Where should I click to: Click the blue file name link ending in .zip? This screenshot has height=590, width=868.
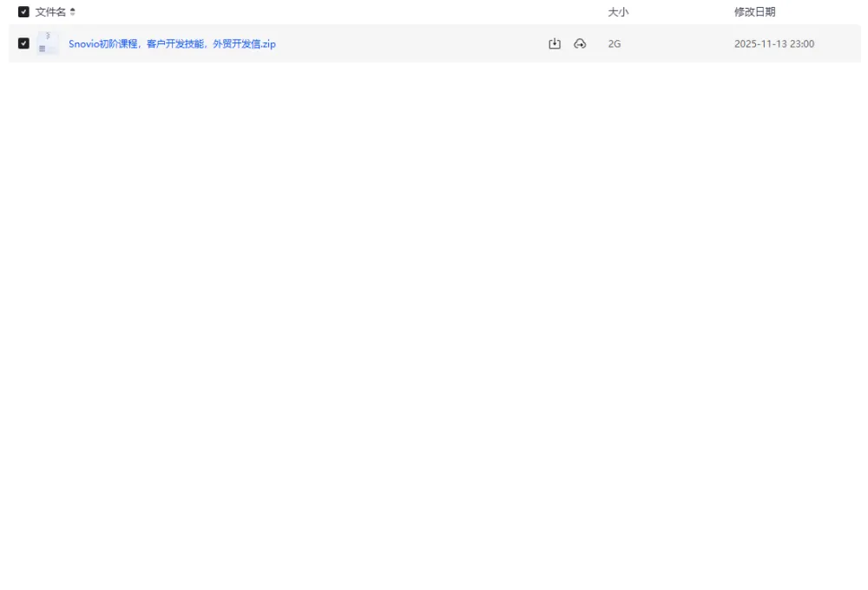click(x=171, y=43)
